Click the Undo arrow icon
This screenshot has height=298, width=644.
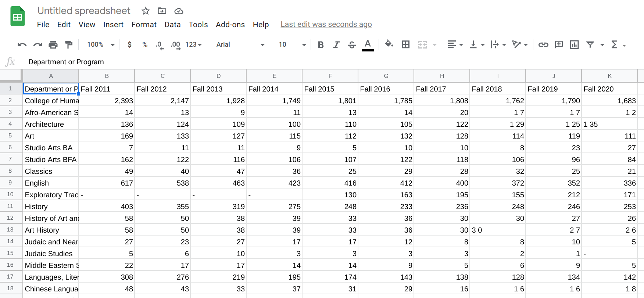click(22, 45)
